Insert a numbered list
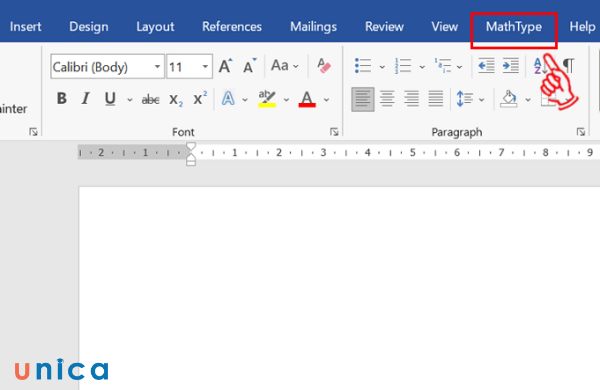This screenshot has height=390, width=600. pos(403,66)
